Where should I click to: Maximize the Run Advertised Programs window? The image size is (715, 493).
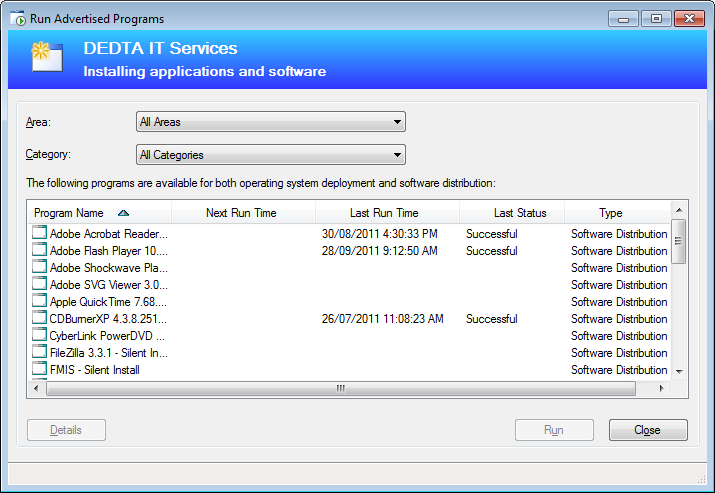click(x=656, y=19)
